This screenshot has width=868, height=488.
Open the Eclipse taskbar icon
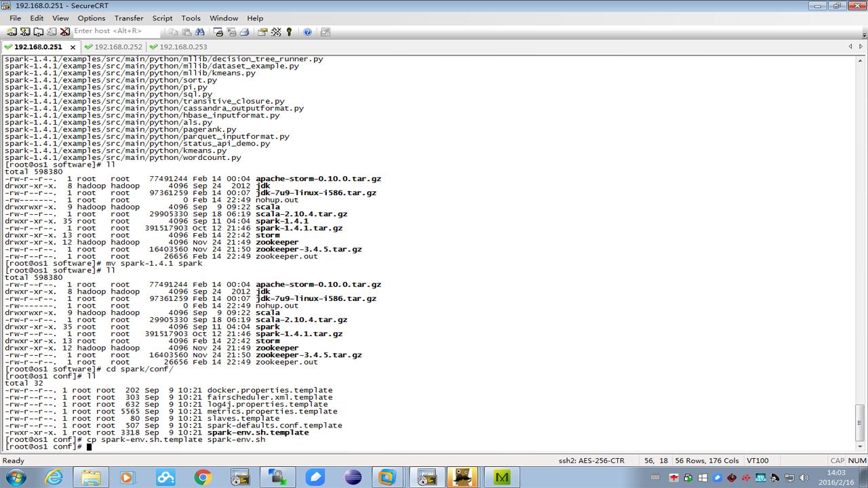[353, 477]
